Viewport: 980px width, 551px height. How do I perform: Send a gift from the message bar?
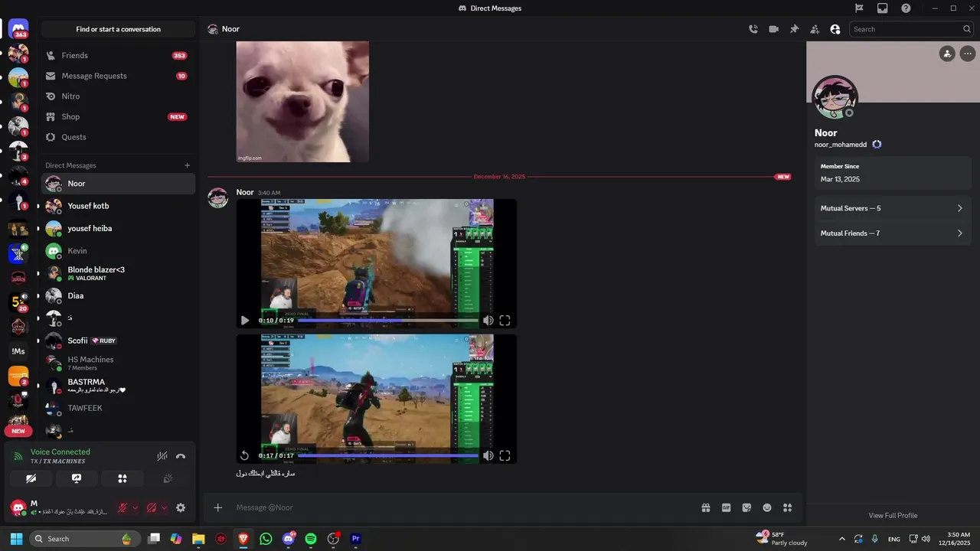coord(706,507)
